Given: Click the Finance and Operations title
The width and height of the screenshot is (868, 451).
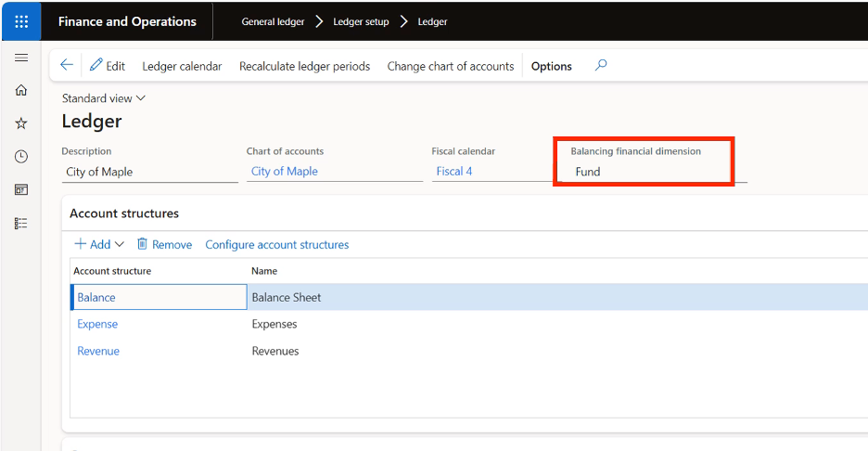Looking at the screenshot, I should tap(127, 21).
